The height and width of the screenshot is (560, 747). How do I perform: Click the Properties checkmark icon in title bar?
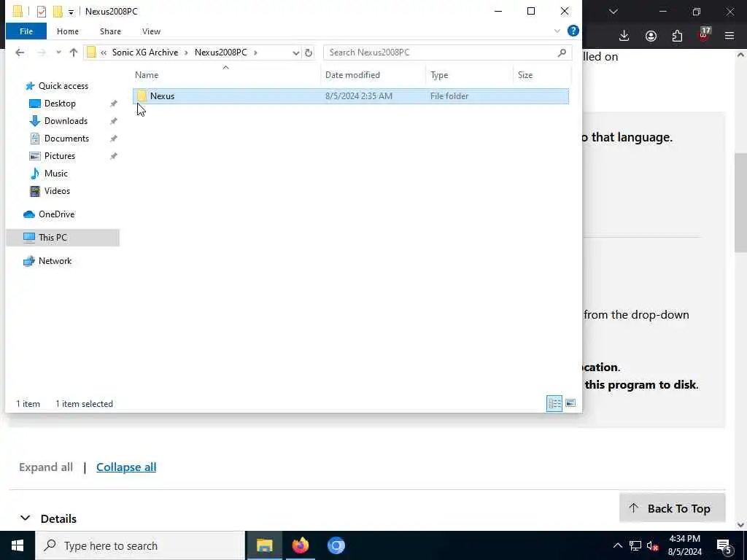click(x=42, y=12)
